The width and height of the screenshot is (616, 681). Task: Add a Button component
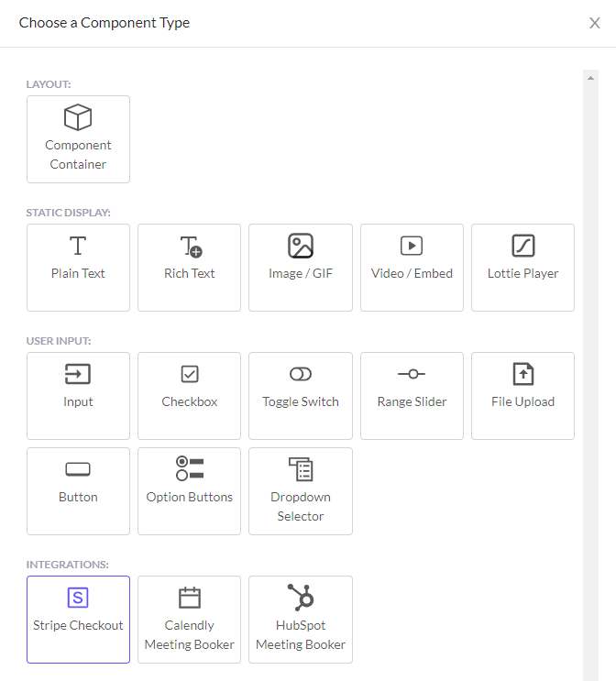coord(78,491)
